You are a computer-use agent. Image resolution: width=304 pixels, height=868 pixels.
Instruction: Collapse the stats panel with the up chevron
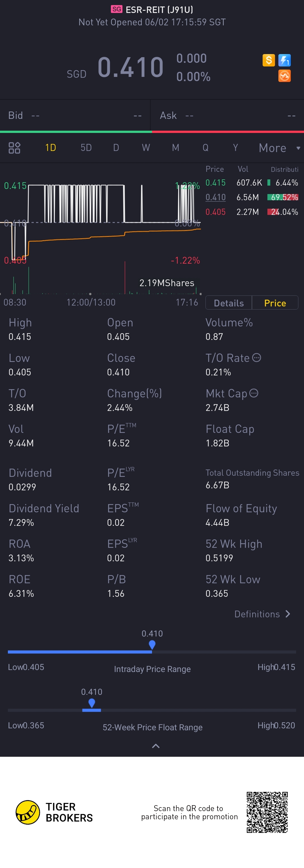pos(156,746)
